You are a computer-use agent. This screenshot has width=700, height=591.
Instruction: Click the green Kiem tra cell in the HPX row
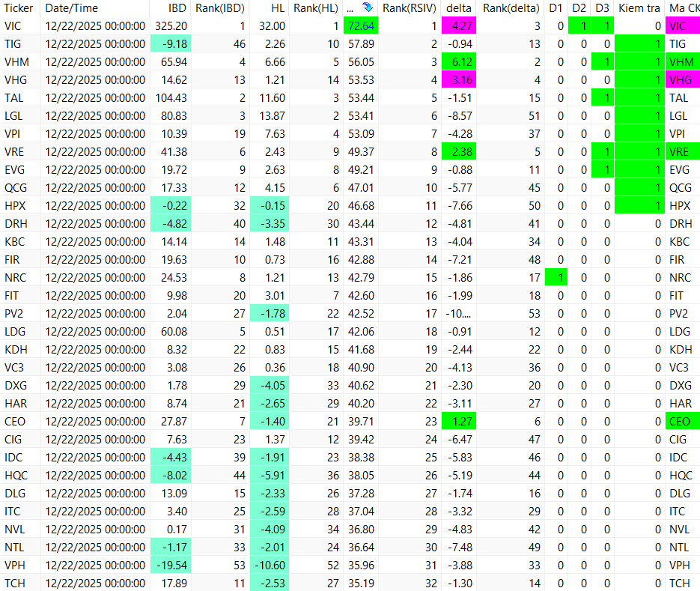tap(639, 205)
